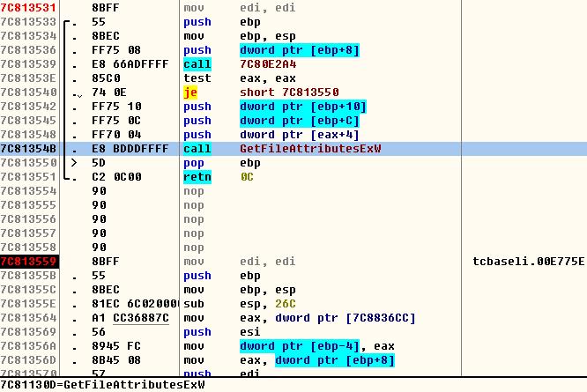Select hex bytes 8945 FC

point(116,346)
